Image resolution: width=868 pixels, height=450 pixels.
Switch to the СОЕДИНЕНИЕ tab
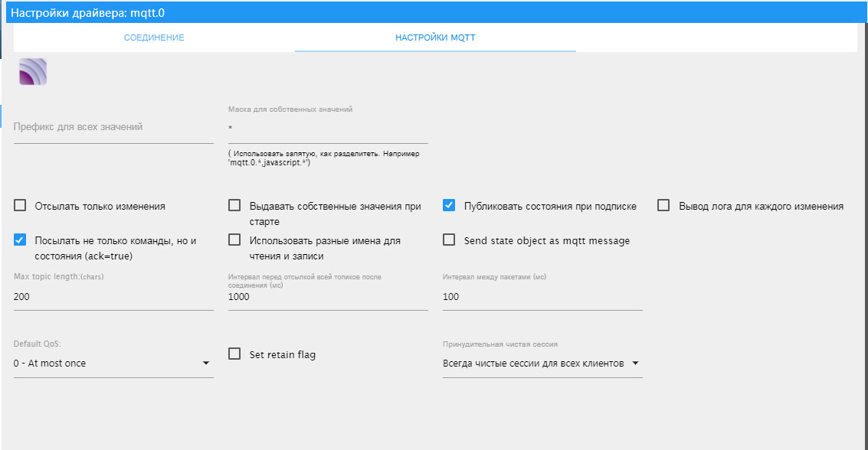tap(154, 37)
